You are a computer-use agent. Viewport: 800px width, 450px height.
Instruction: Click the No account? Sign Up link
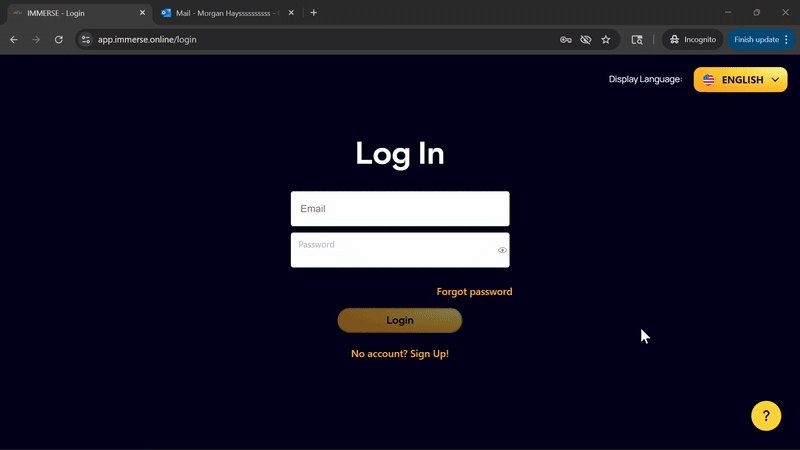coord(400,354)
